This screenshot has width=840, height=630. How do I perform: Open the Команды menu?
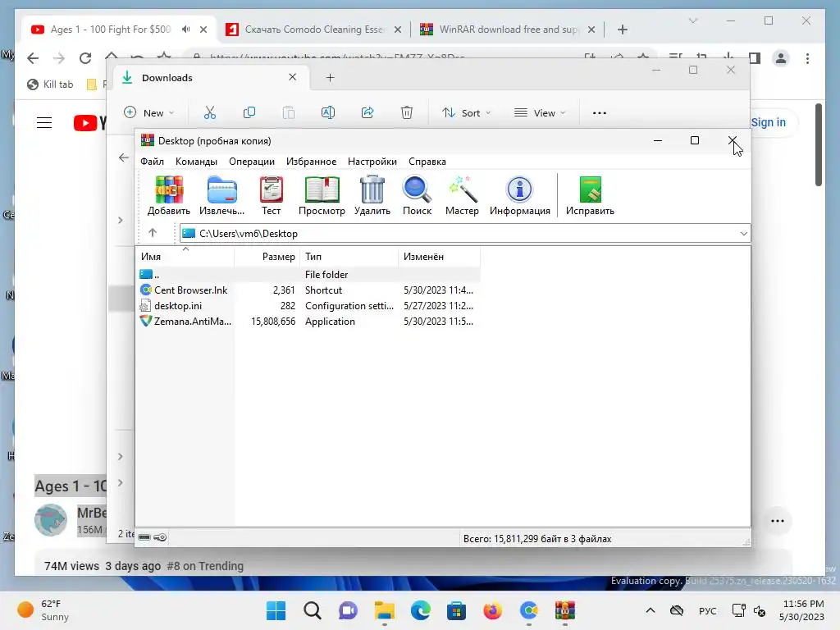[196, 162]
